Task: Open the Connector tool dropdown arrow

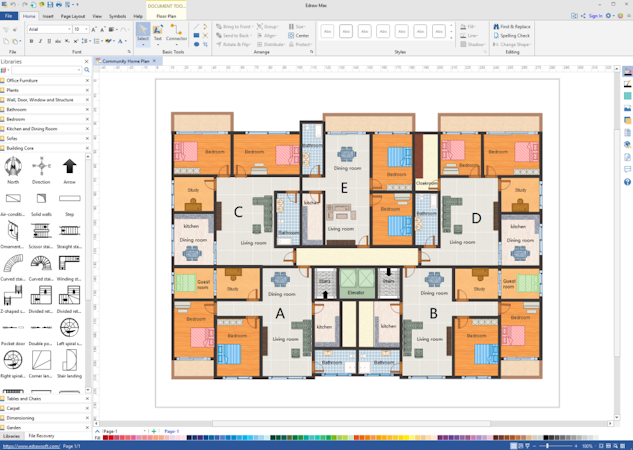Action: tap(176, 44)
